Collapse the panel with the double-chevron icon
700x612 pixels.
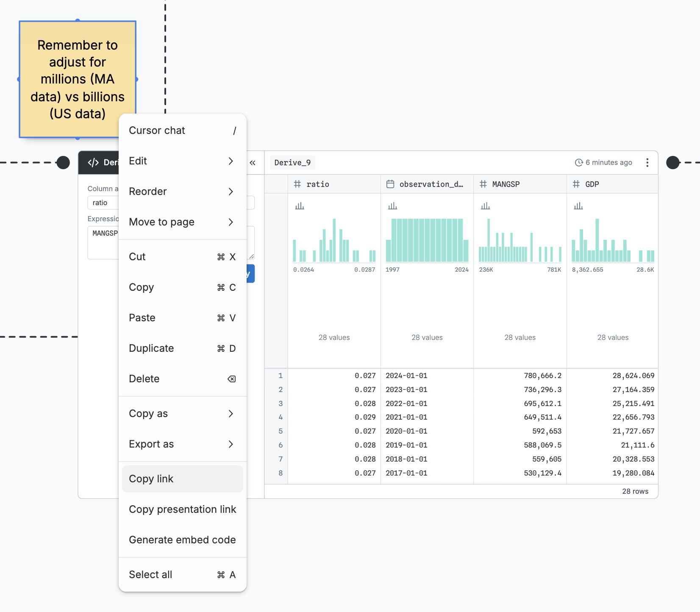click(x=253, y=163)
